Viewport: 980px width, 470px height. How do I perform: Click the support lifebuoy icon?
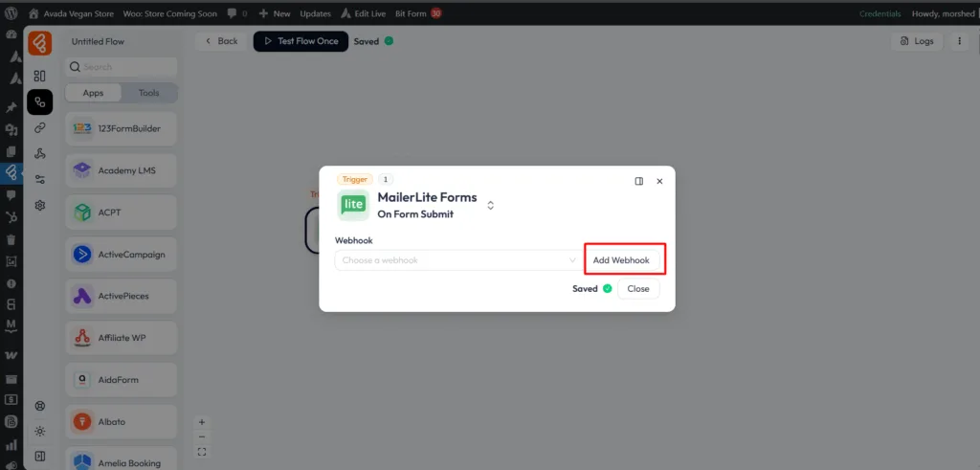(40, 406)
